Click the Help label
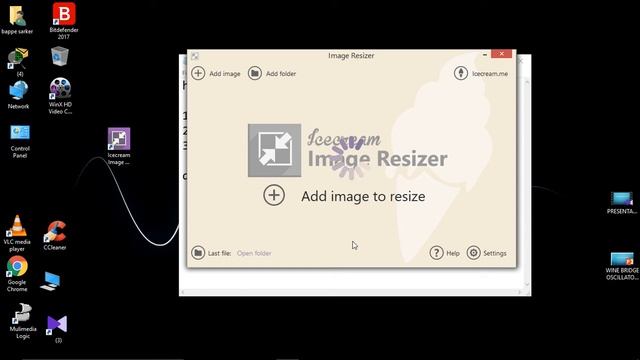640x360 pixels. pos(453,253)
